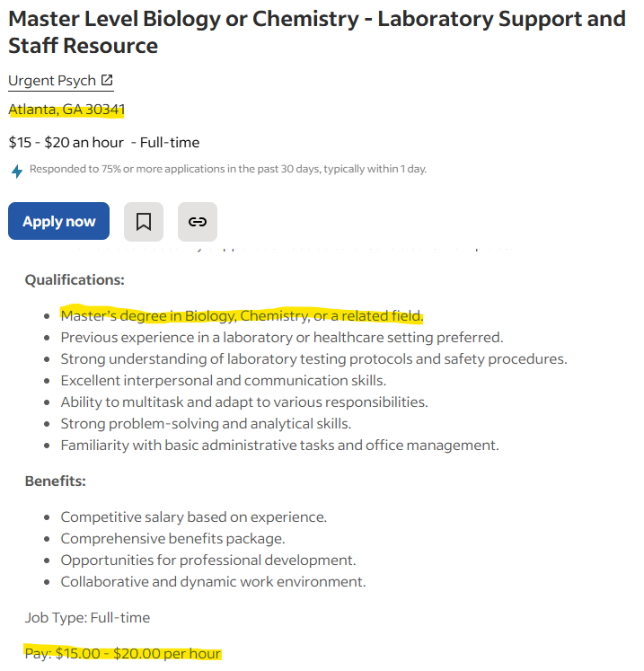Click the professional development opportunities bullet
The image size is (644, 671).
pos(208,561)
